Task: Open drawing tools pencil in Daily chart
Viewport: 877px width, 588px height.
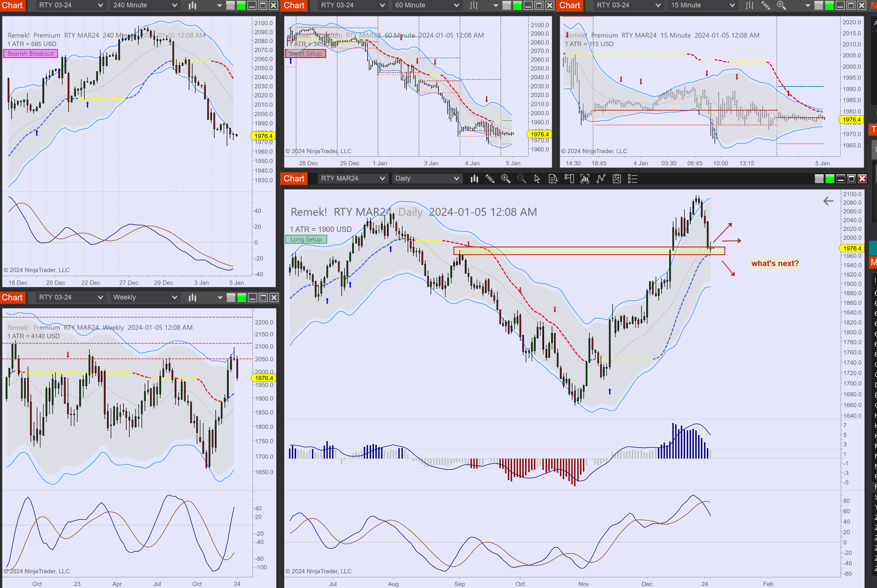Action: [490, 179]
